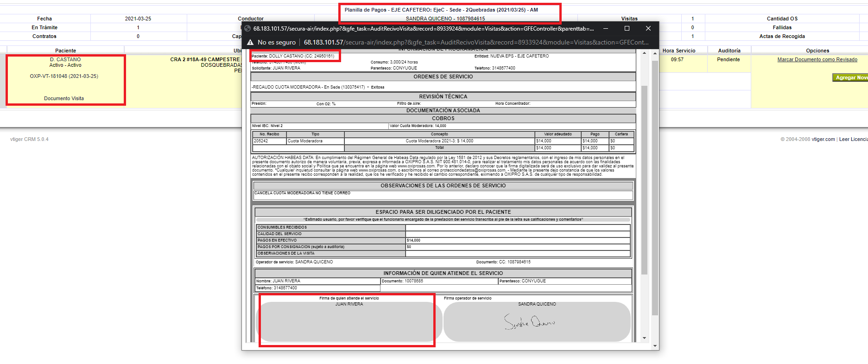Click the 'ORDENES DE SERVICIO' section header
This screenshot has height=364, width=868.
pyautogui.click(x=443, y=77)
